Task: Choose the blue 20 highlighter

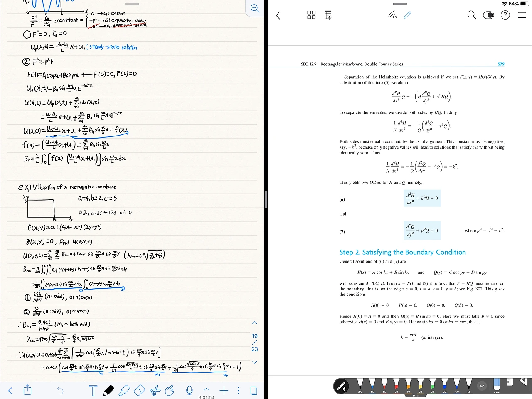Action: [x=444, y=386]
